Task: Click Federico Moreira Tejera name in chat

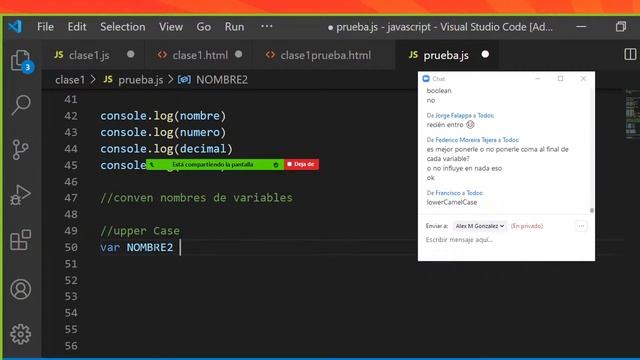Action: point(466,140)
